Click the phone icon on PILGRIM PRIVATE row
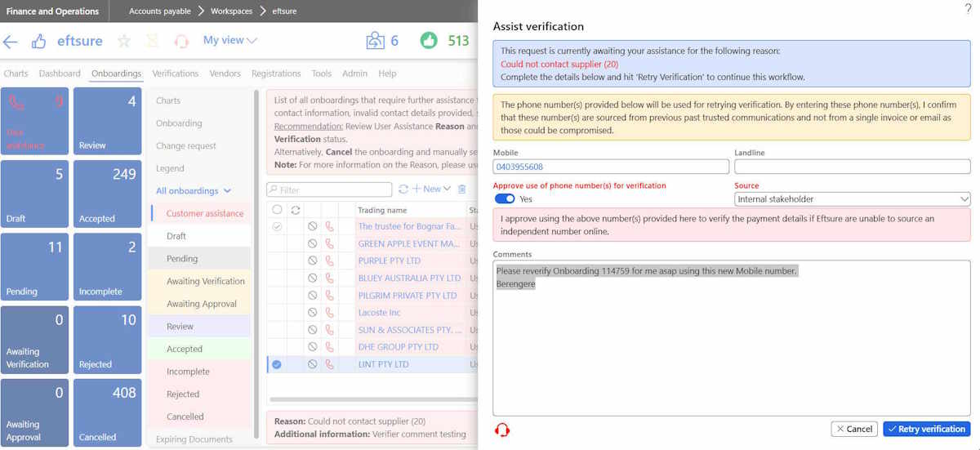This screenshot has height=450, width=980. pyautogui.click(x=330, y=296)
